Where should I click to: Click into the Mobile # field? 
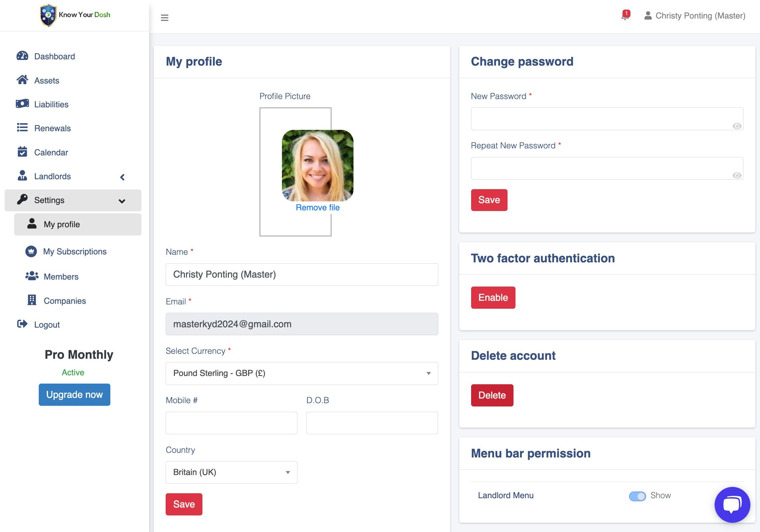tap(231, 423)
